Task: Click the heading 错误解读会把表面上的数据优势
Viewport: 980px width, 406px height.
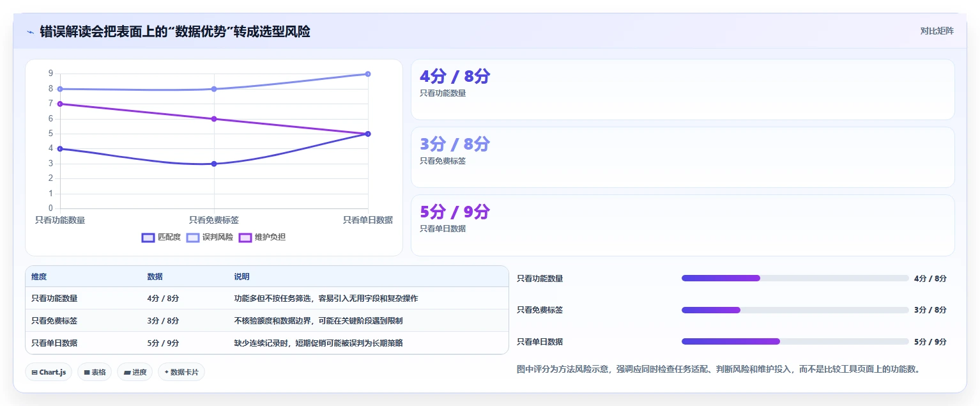Action: click(x=175, y=31)
